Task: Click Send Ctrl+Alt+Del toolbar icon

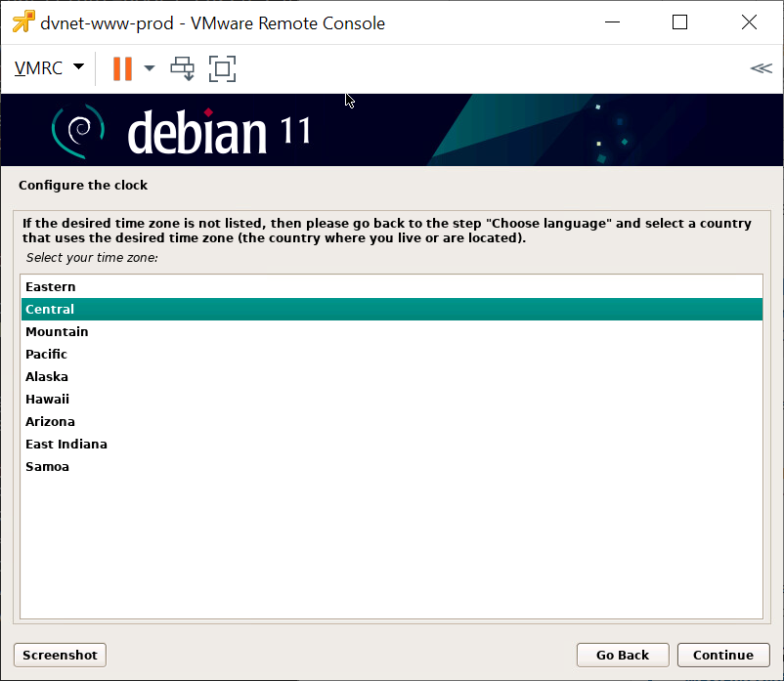Action: pos(183,68)
